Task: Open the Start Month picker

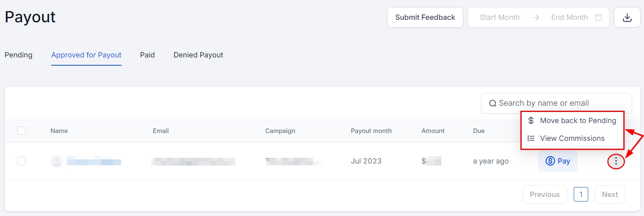Action: click(x=499, y=17)
